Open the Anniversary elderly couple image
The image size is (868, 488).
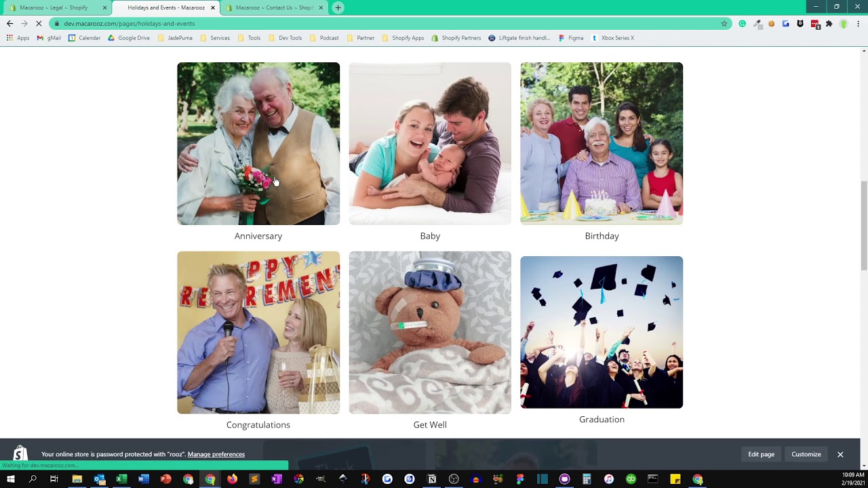pyautogui.click(x=258, y=144)
